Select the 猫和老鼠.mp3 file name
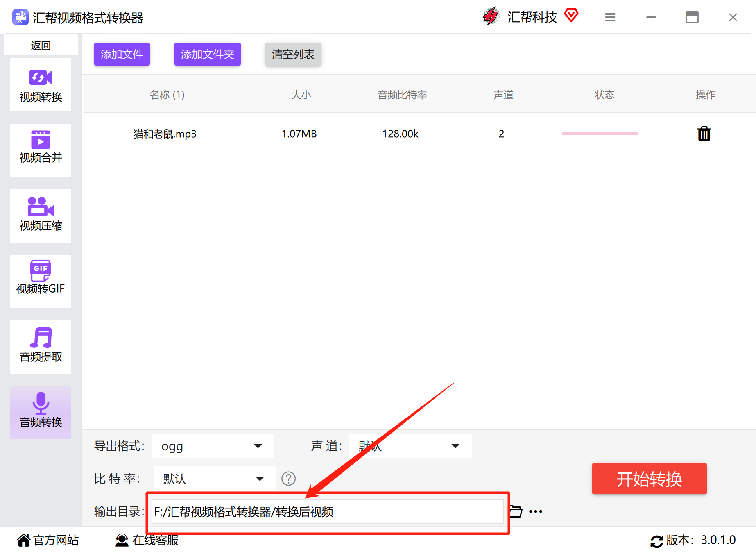This screenshot has width=756, height=554. [x=165, y=134]
